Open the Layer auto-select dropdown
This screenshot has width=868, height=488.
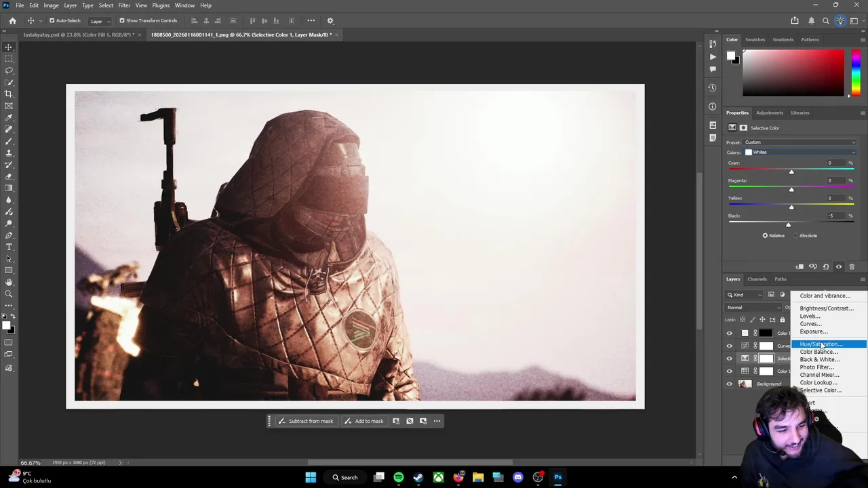pos(100,20)
